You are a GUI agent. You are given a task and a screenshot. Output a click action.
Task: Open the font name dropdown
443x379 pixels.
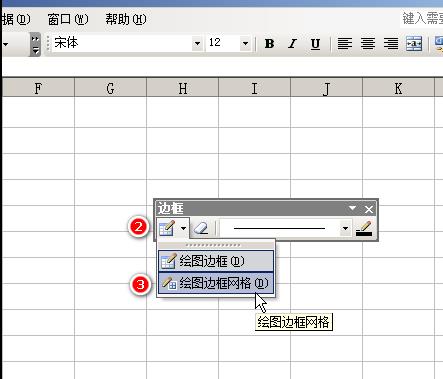tap(197, 43)
